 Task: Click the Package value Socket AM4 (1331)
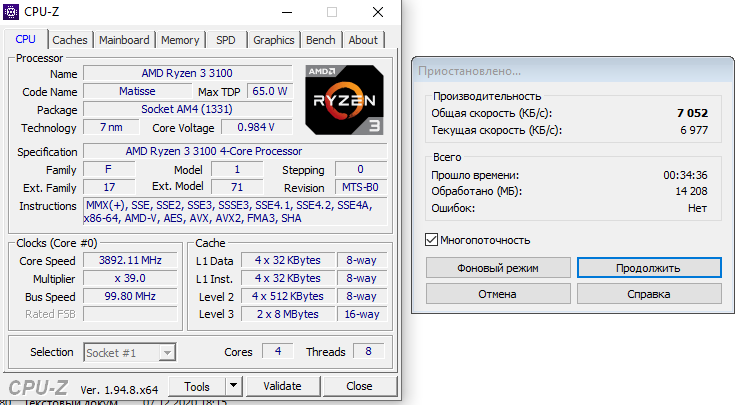point(187,109)
